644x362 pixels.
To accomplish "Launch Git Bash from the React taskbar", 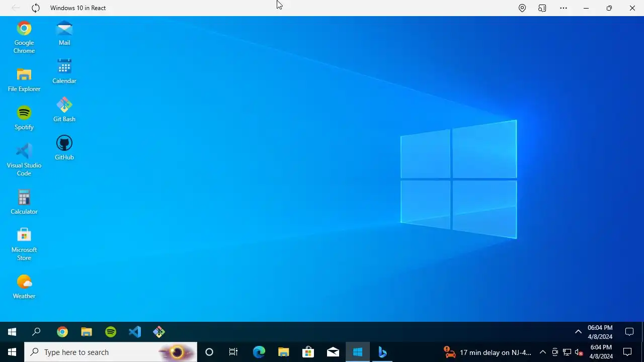I will point(159,332).
